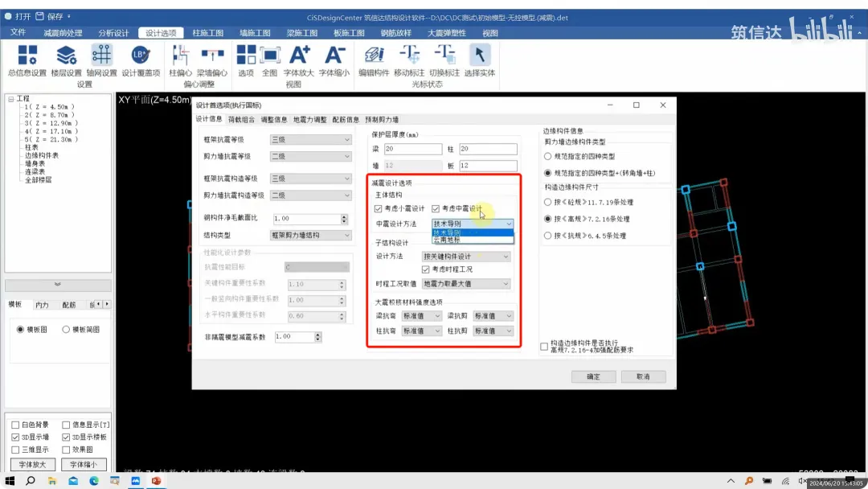The image size is (868, 489).
Task: Open the 总信息设置 tool
Action: click(x=27, y=61)
